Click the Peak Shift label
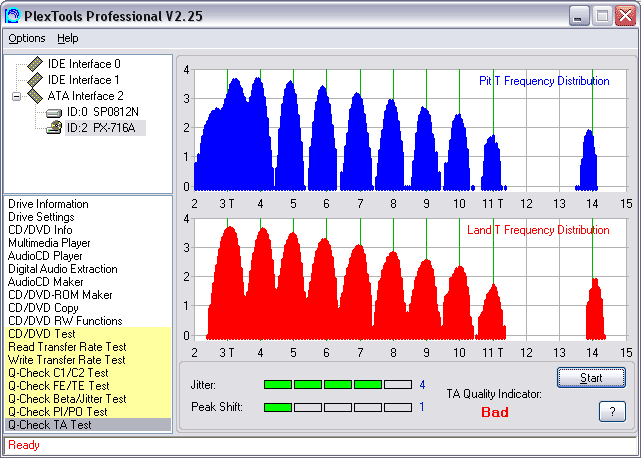Viewport: 641px width, 458px height. tap(217, 407)
